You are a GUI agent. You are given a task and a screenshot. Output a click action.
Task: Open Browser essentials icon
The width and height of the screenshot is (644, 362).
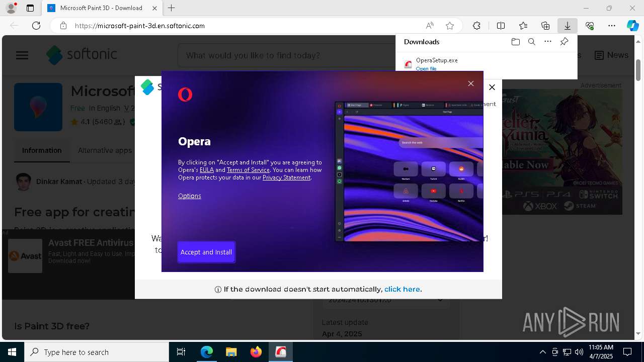[x=590, y=26]
